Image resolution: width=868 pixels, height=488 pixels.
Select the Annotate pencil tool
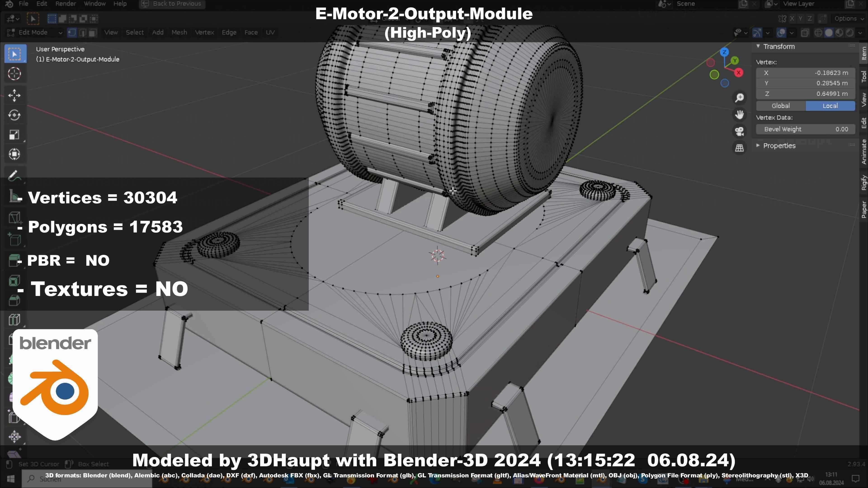point(14,176)
